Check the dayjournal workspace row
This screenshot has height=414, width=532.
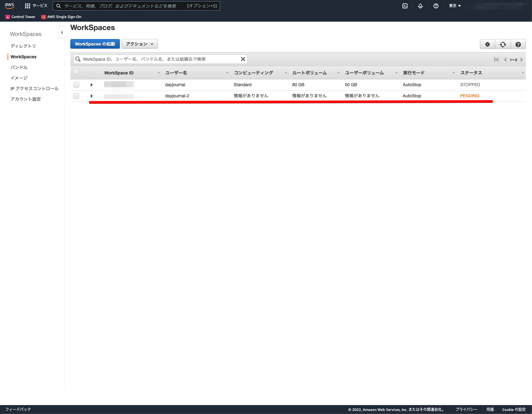(x=76, y=84)
